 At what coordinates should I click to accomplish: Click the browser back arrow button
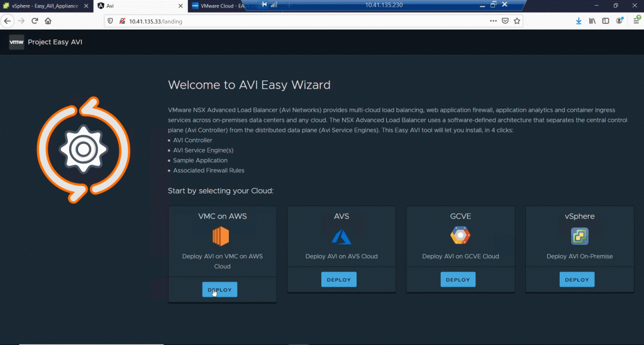point(8,21)
